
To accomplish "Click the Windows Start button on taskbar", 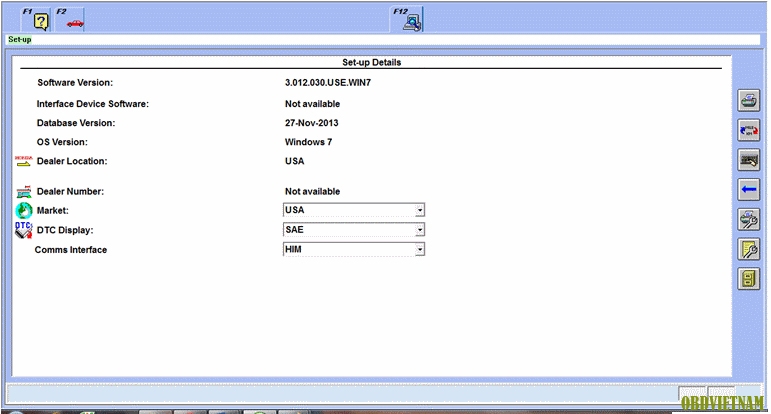I will [15, 411].
